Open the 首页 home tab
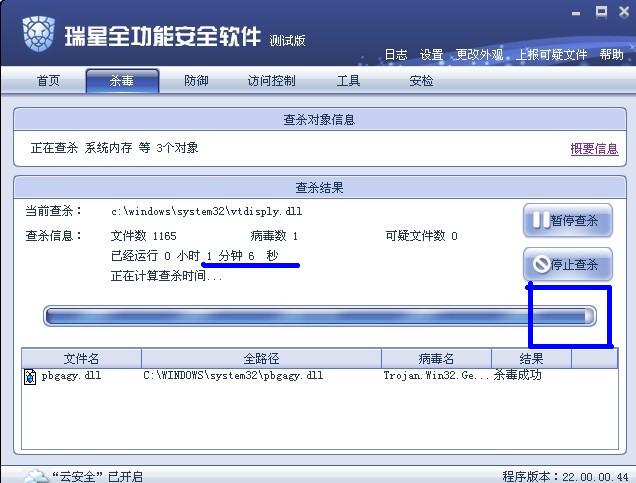636x483 pixels. (x=48, y=81)
